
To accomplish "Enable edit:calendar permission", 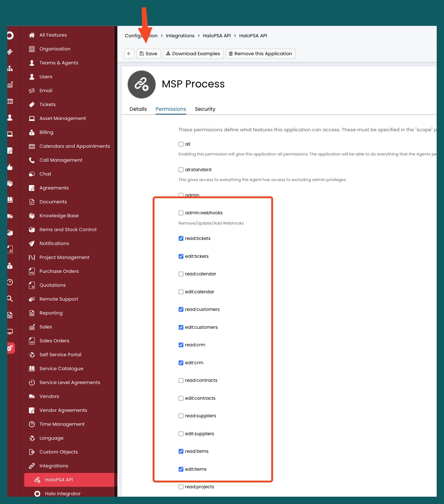I will (x=181, y=292).
